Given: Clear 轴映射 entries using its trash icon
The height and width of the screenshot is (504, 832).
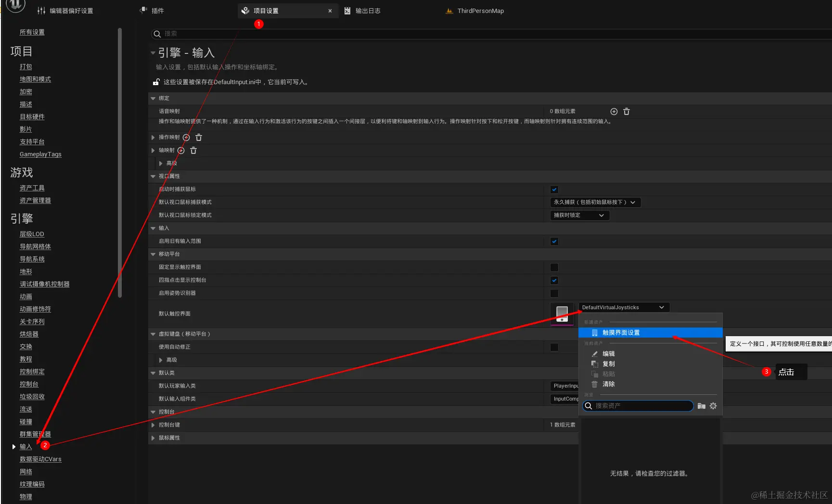Looking at the screenshot, I should click(x=193, y=151).
